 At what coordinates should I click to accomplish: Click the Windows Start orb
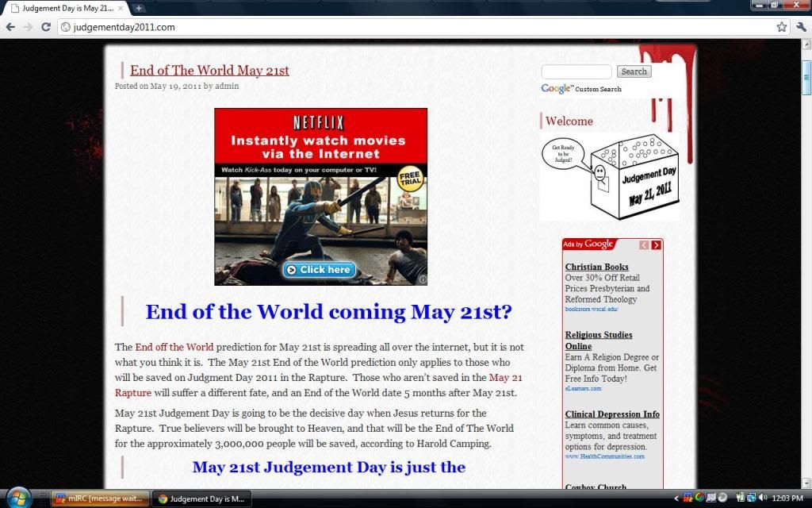[17, 498]
